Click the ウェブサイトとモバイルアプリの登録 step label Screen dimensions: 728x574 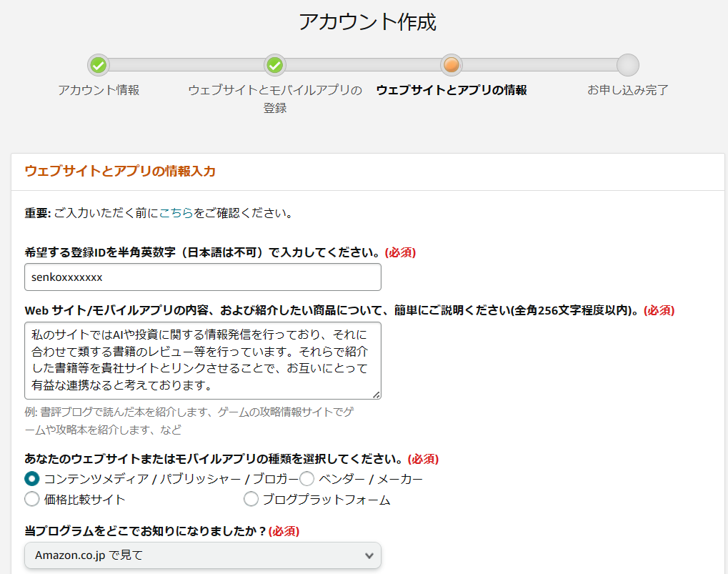pos(274,99)
